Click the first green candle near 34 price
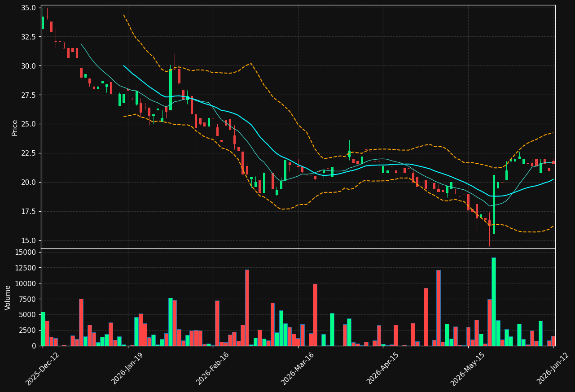 (43, 22)
